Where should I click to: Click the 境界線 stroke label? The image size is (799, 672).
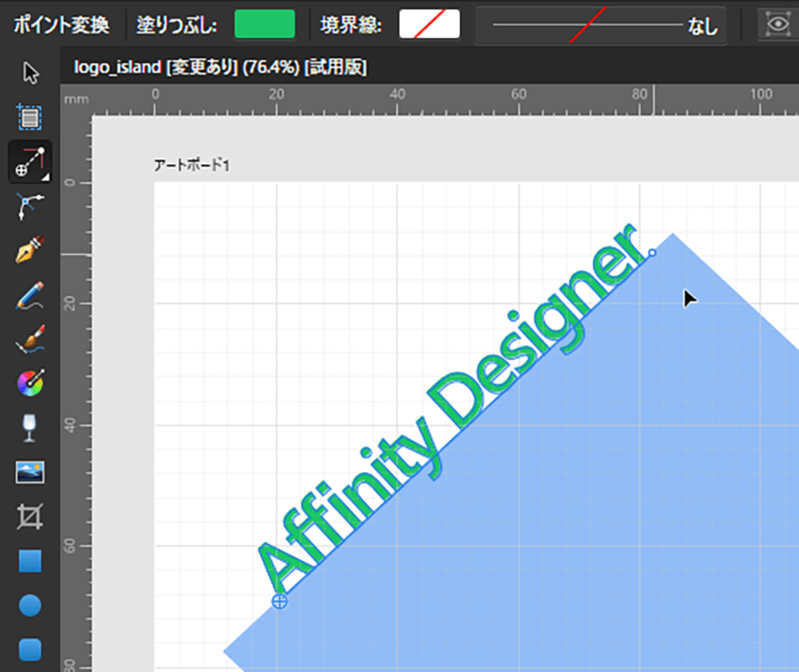(x=351, y=25)
